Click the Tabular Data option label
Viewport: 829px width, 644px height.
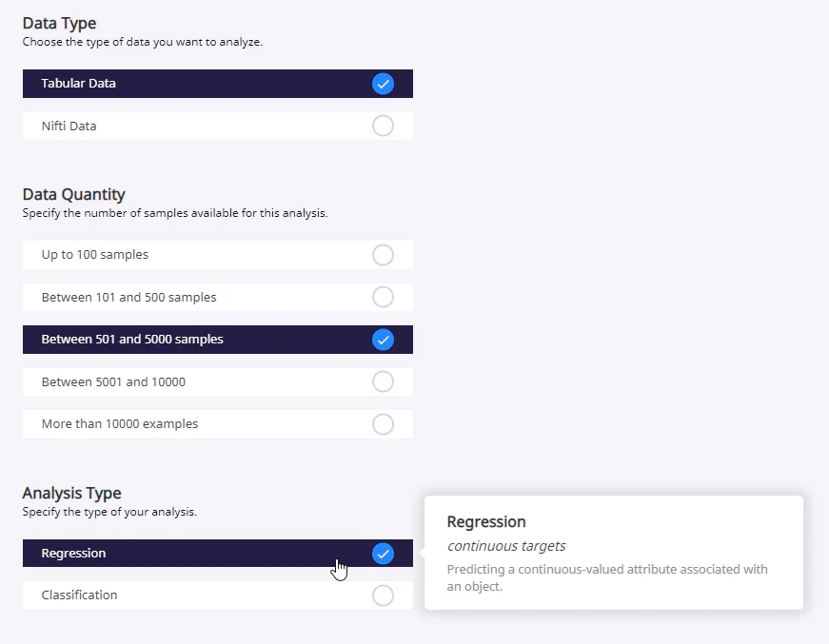pos(78,83)
